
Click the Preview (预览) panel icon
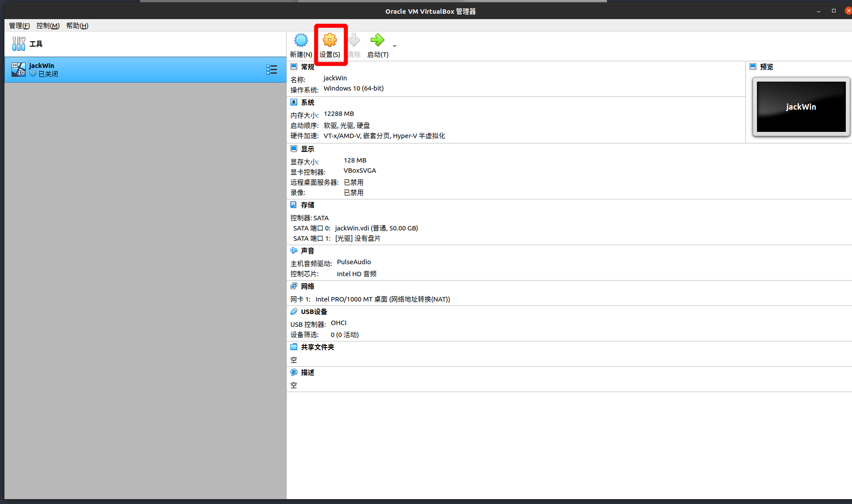(x=753, y=67)
